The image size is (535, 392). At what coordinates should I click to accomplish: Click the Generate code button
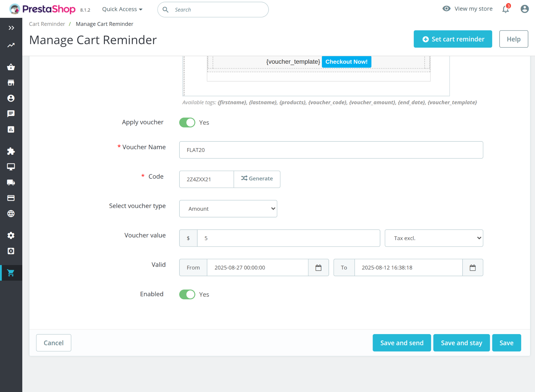257,179
